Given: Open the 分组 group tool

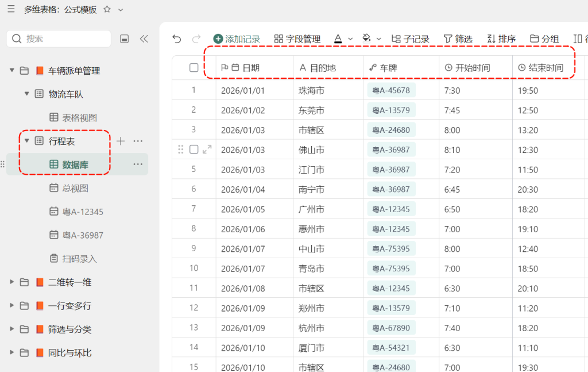Looking at the screenshot, I should pyautogui.click(x=544, y=39).
